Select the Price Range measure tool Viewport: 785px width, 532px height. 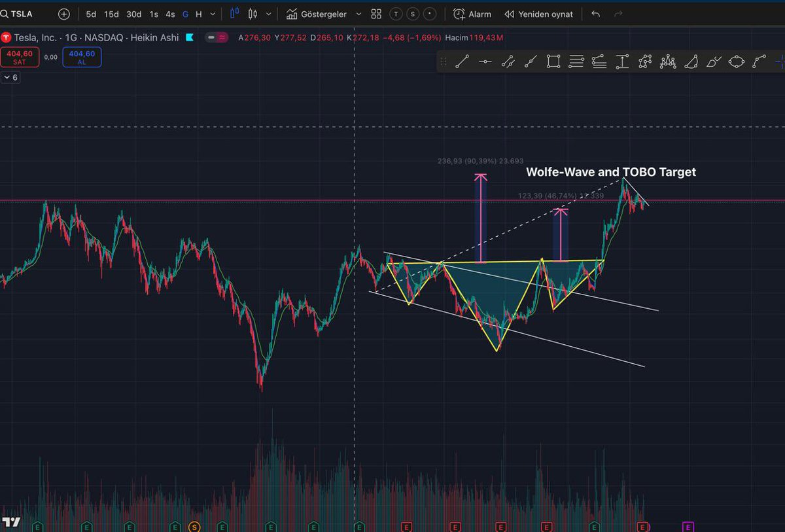click(x=622, y=62)
